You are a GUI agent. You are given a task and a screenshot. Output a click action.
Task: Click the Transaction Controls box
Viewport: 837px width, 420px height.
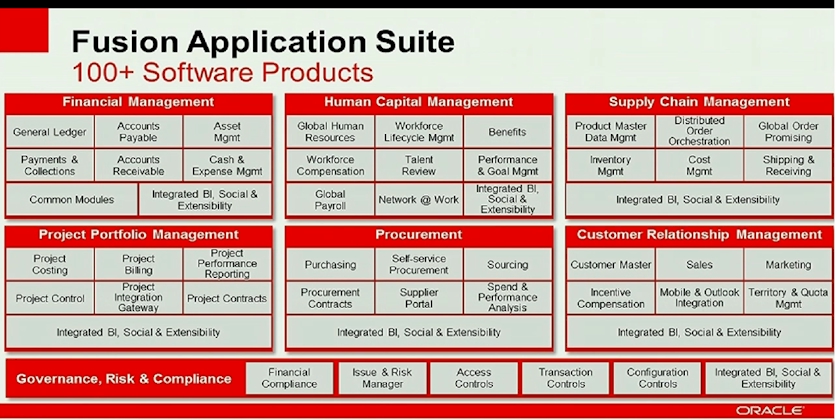[565, 378]
